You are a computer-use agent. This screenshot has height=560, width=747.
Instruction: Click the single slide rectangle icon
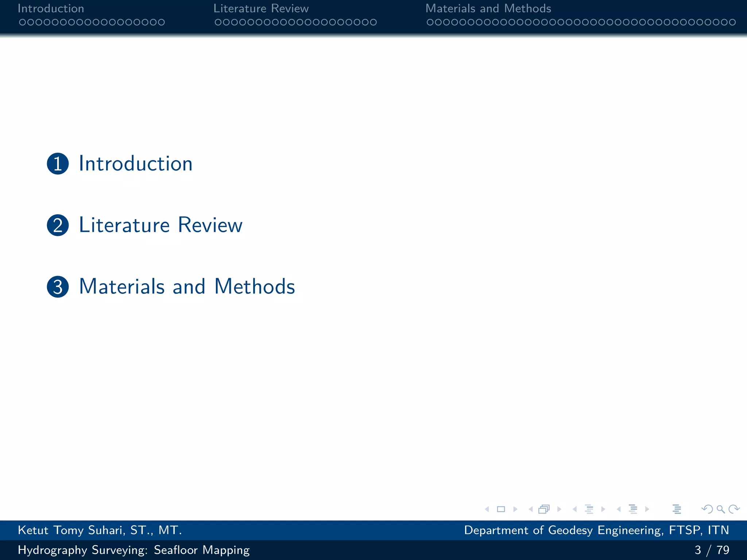point(501,509)
